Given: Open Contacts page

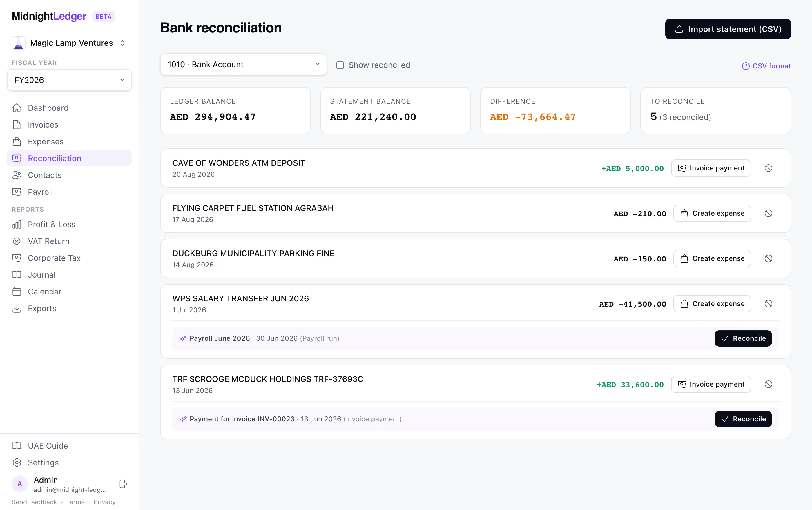Looking at the screenshot, I should [69, 175].
